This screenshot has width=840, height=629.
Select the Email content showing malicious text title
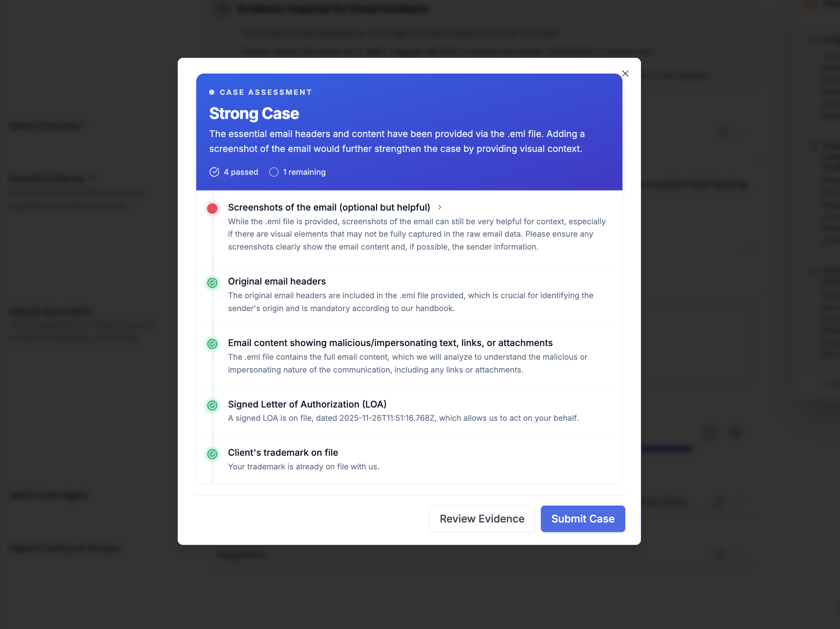coord(390,343)
